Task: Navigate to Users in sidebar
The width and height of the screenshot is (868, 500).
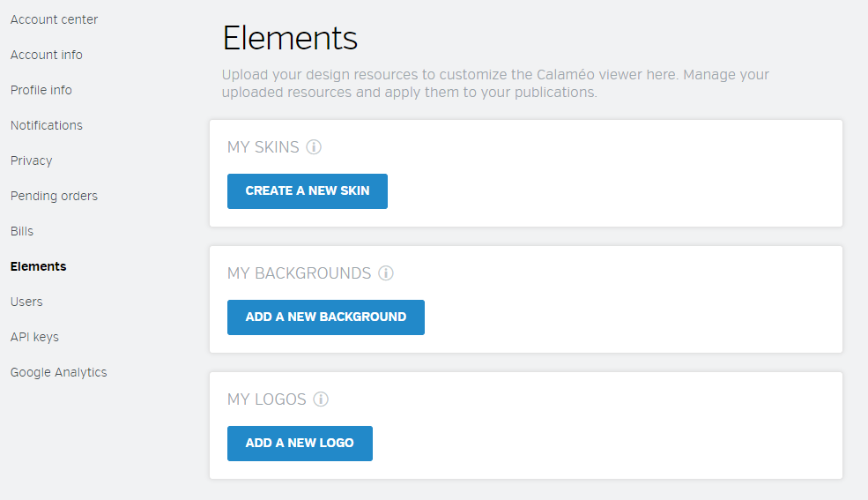Action: (26, 302)
